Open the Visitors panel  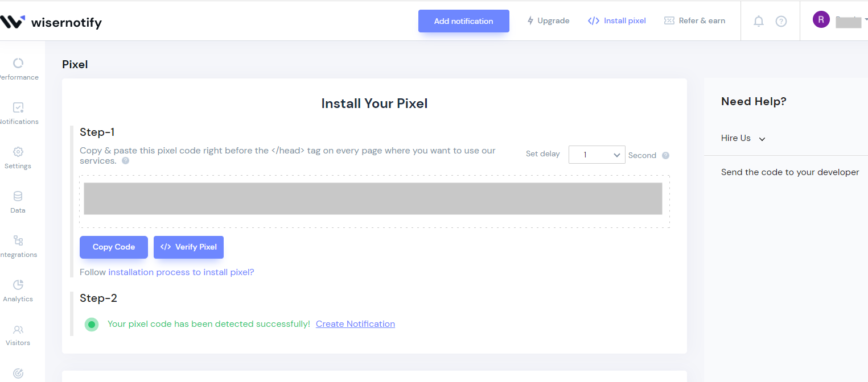18,334
